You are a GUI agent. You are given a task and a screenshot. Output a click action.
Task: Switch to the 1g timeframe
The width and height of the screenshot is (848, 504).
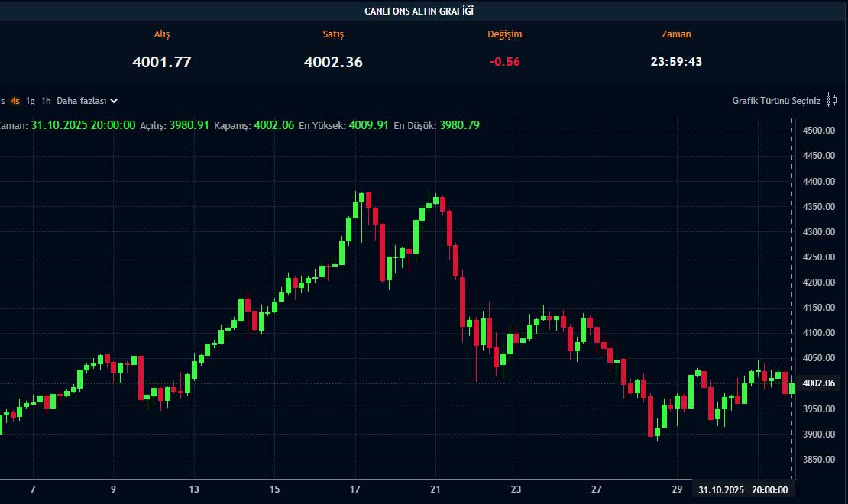tap(31, 101)
